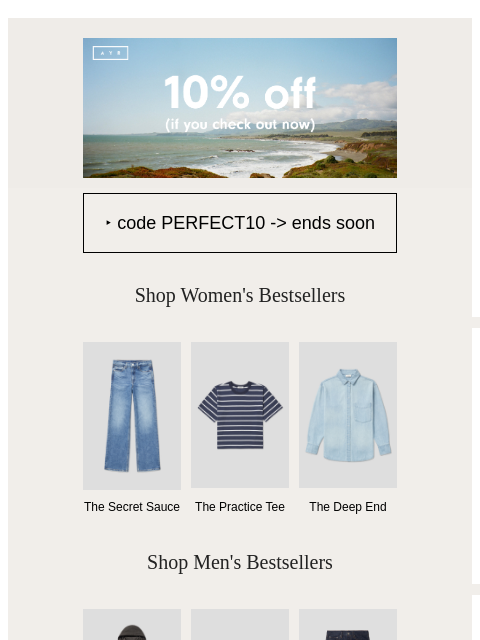480x640 pixels.
Task: Open the 'Shop Men's Bestsellers' heading
Action: coord(240,562)
